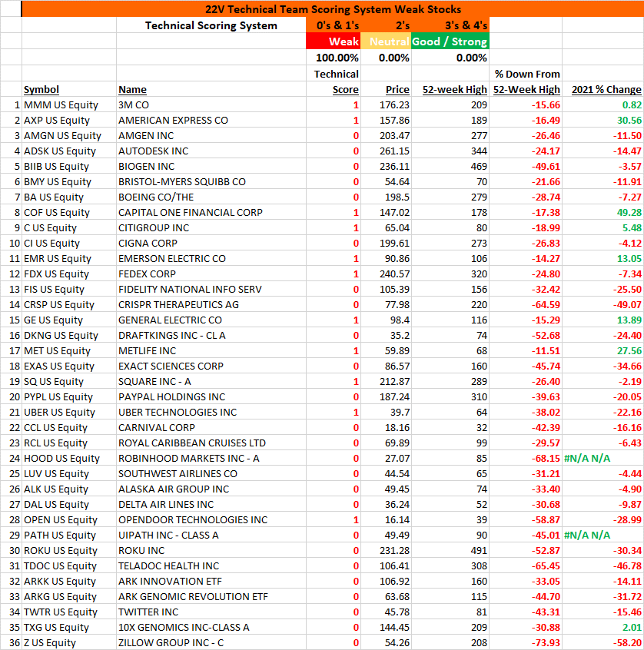Click the 'MMM US Equity' symbol cell

coord(69,105)
